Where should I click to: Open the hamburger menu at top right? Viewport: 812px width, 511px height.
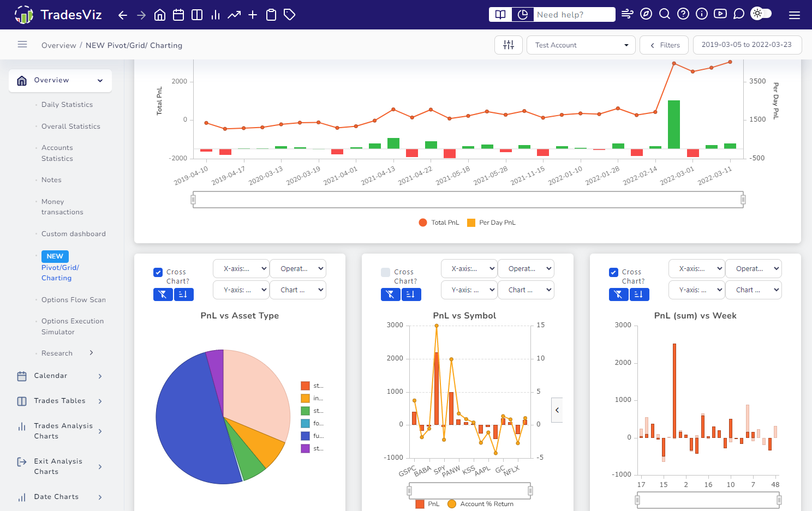coord(795,15)
